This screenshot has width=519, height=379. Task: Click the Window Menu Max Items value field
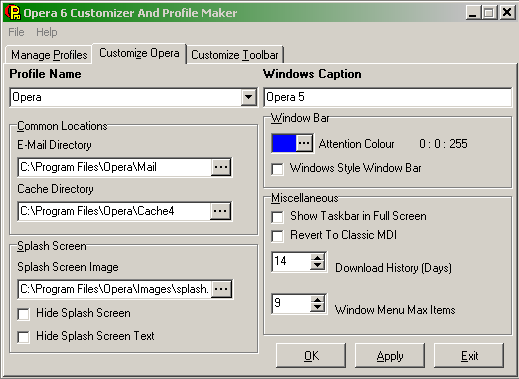[291, 304]
